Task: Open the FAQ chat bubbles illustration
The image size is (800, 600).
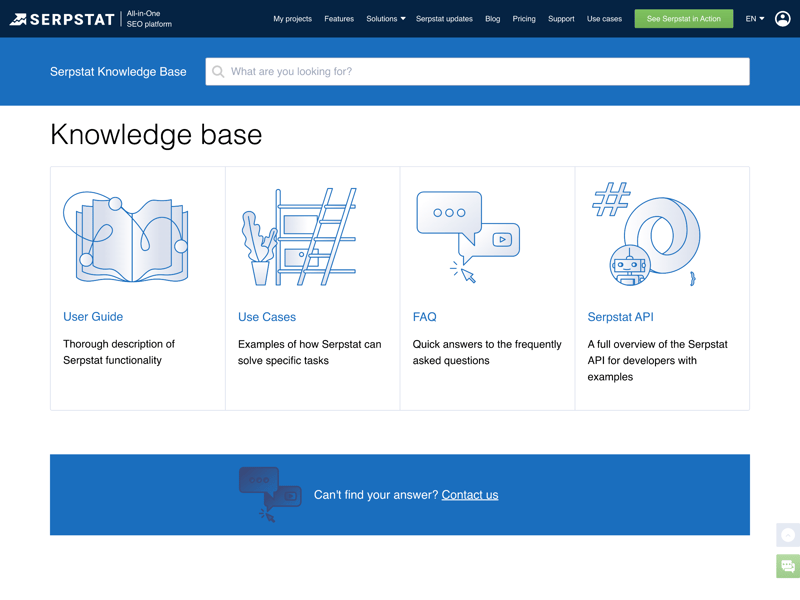Action: (468, 237)
